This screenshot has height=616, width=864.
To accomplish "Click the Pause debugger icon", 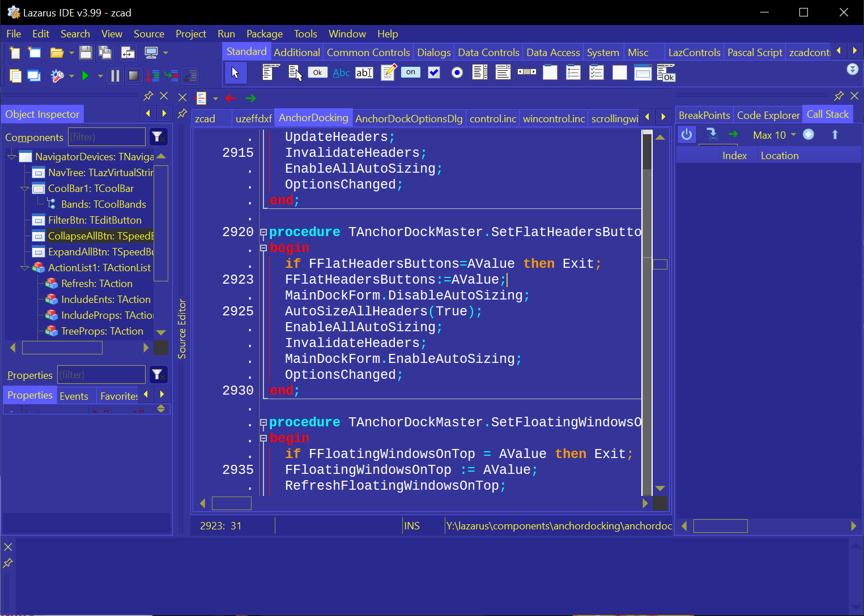I will point(115,75).
